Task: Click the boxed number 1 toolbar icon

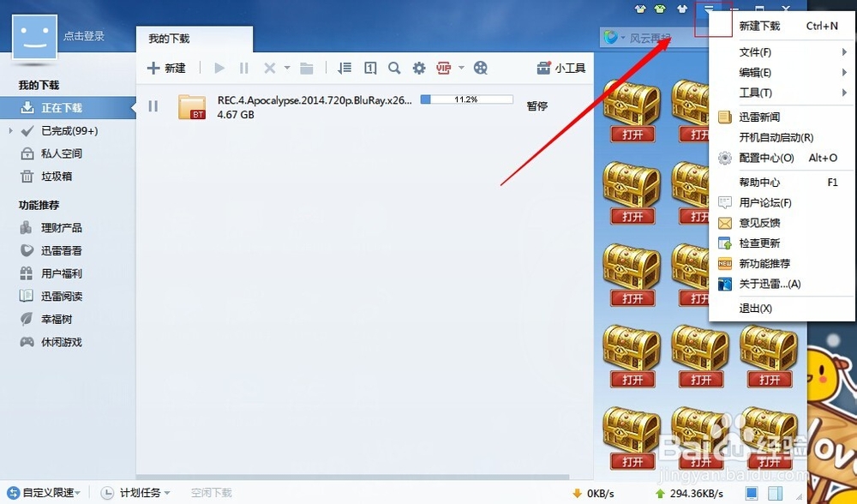Action: [x=370, y=68]
